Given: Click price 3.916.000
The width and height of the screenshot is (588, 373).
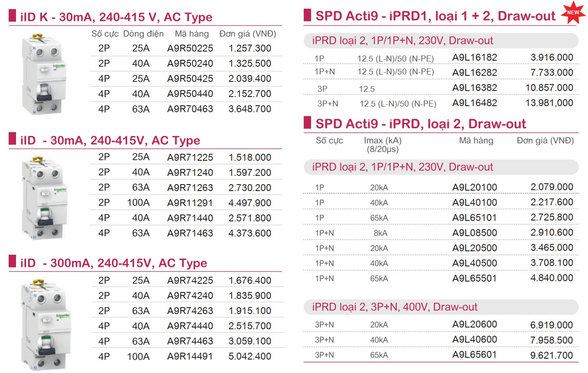Looking at the screenshot, I should [x=552, y=58].
